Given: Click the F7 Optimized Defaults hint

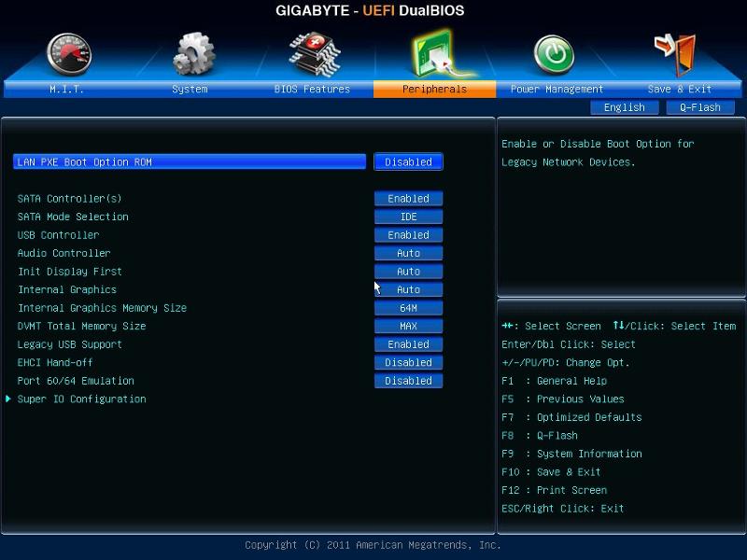Looking at the screenshot, I should [571, 417].
